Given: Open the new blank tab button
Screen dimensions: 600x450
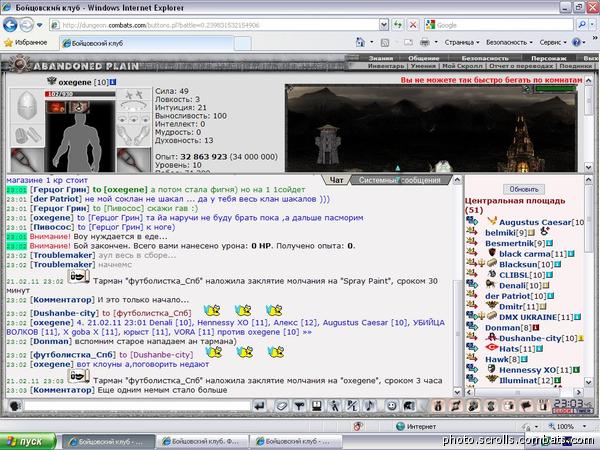Looking at the screenshot, I should 242,44.
